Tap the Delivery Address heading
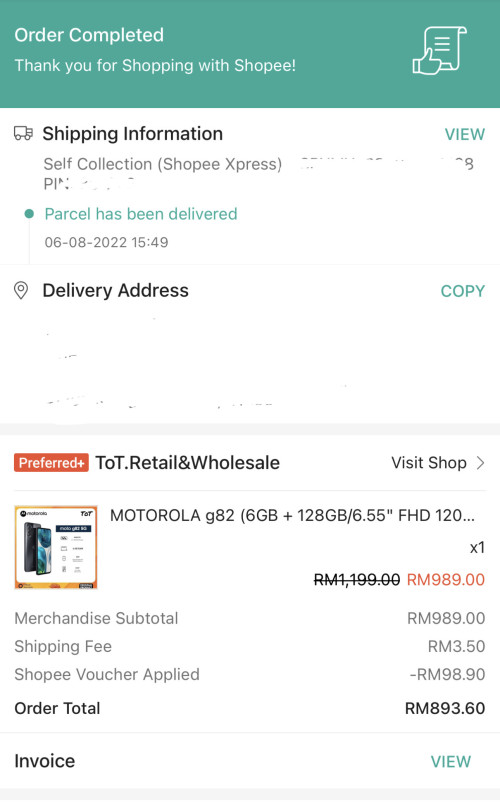Screen dimensions: 500x805 tap(116, 291)
